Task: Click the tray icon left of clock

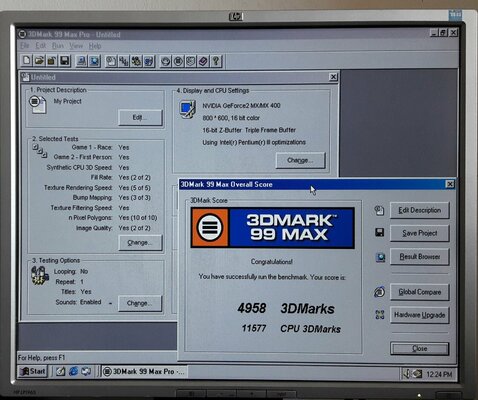Action: [x=417, y=374]
